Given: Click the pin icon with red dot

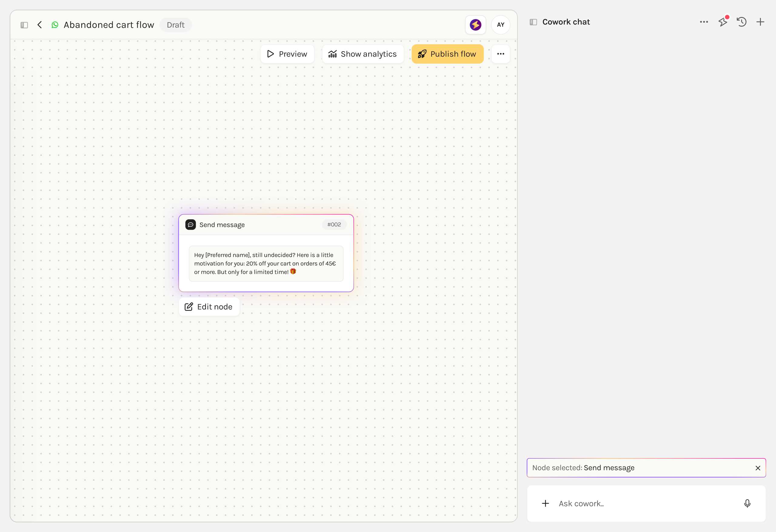Looking at the screenshot, I should click(723, 22).
